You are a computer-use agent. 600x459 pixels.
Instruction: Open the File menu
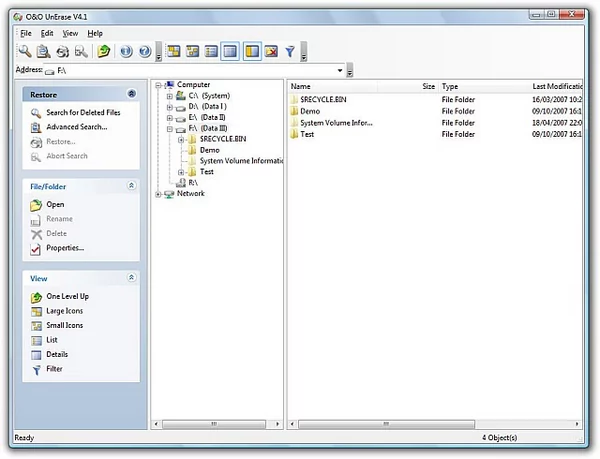point(26,33)
